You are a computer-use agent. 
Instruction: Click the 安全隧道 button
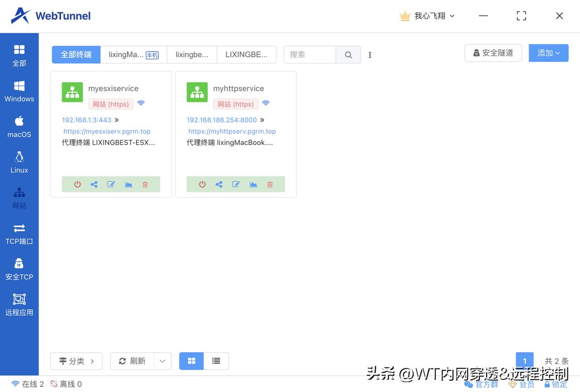[493, 53]
